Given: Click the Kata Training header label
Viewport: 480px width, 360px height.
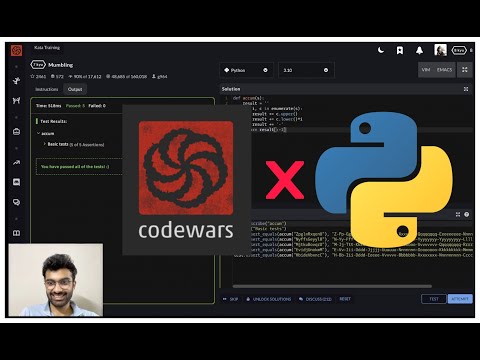Looking at the screenshot, I should (47, 48).
